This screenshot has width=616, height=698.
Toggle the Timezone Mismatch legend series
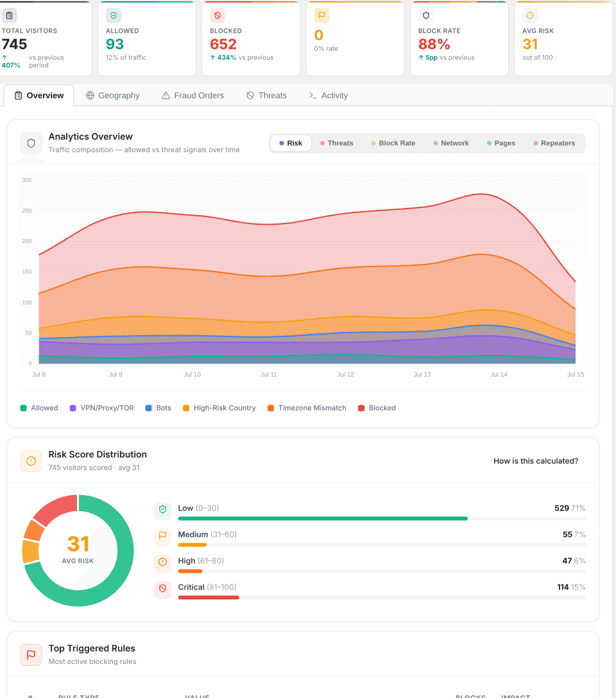tap(307, 408)
